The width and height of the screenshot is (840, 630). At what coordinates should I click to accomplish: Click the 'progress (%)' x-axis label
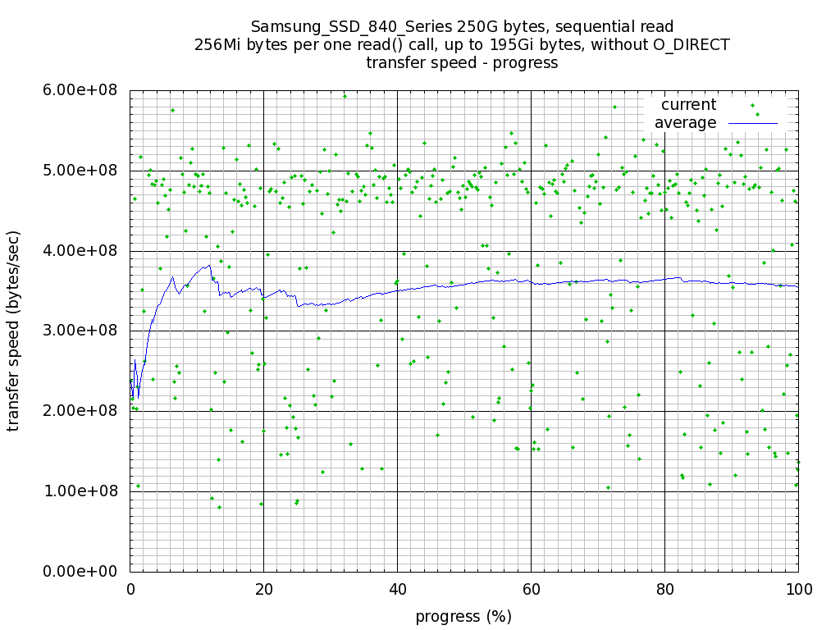pyautogui.click(x=463, y=616)
